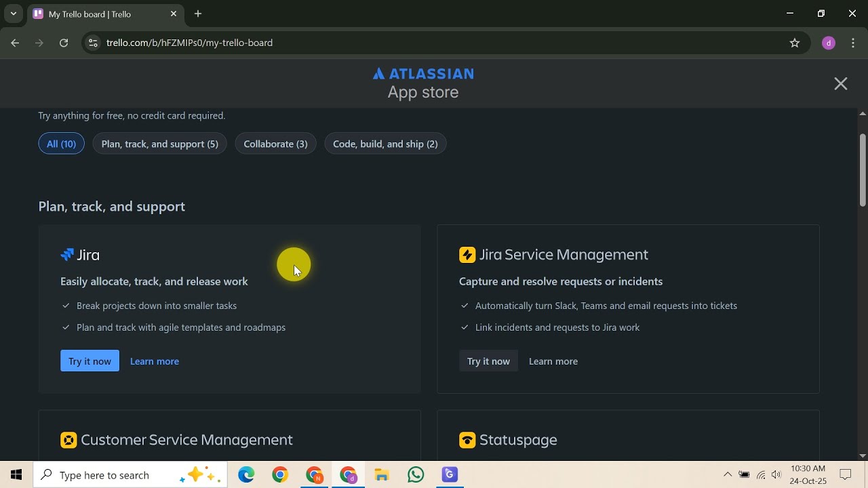The width and height of the screenshot is (868, 488).
Task: Click the Statuspage title
Action: coord(518,440)
